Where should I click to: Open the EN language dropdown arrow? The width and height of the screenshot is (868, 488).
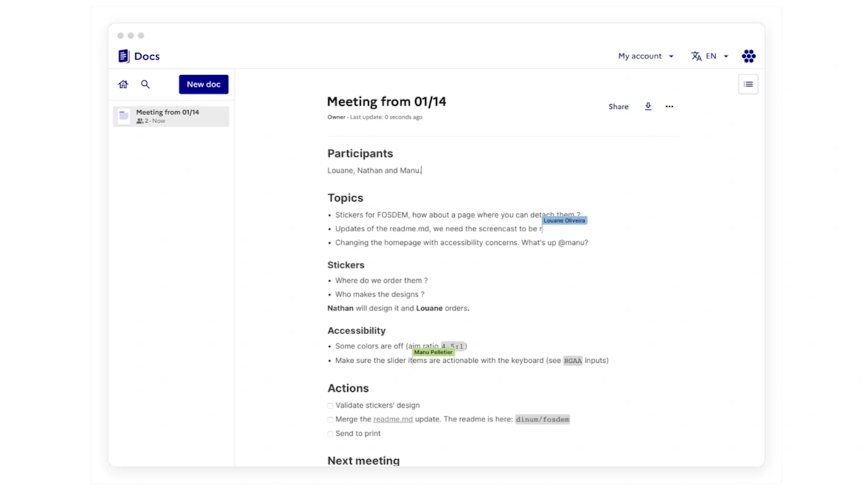coord(726,56)
